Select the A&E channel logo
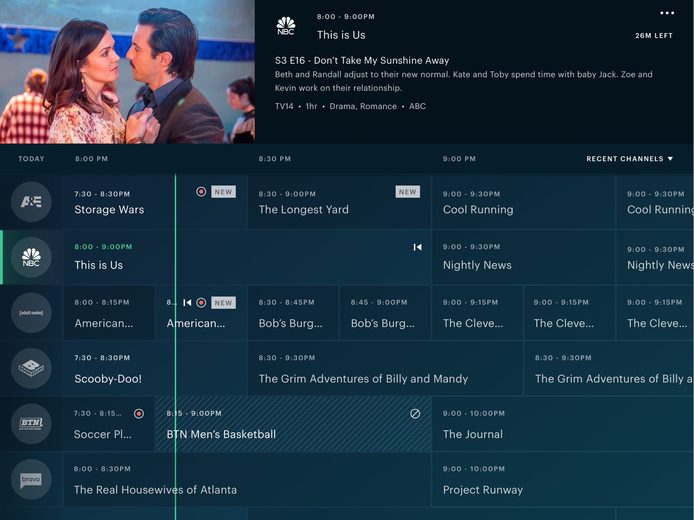694x520 pixels. click(31, 202)
